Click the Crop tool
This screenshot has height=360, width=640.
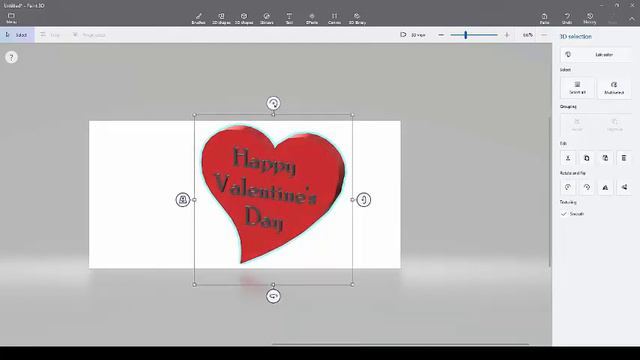coord(50,35)
